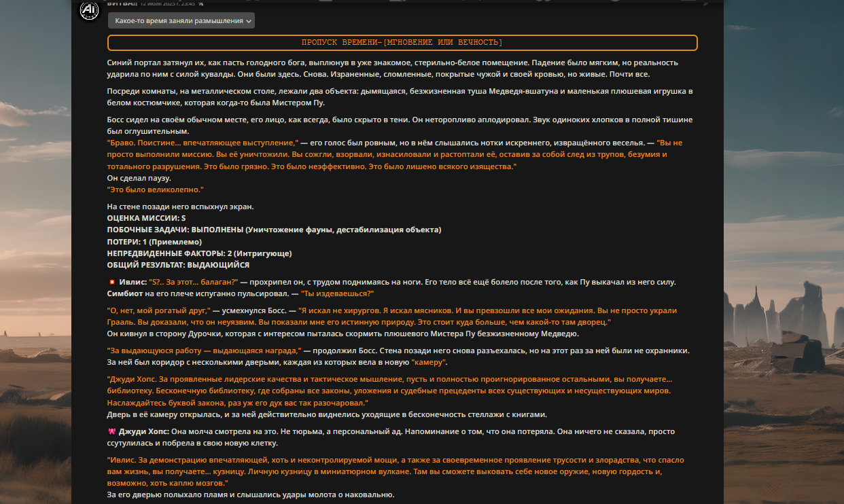844x504 pixels.
Task: Click the quote "S?.. За этот... балаган?"
Action: 194,282
